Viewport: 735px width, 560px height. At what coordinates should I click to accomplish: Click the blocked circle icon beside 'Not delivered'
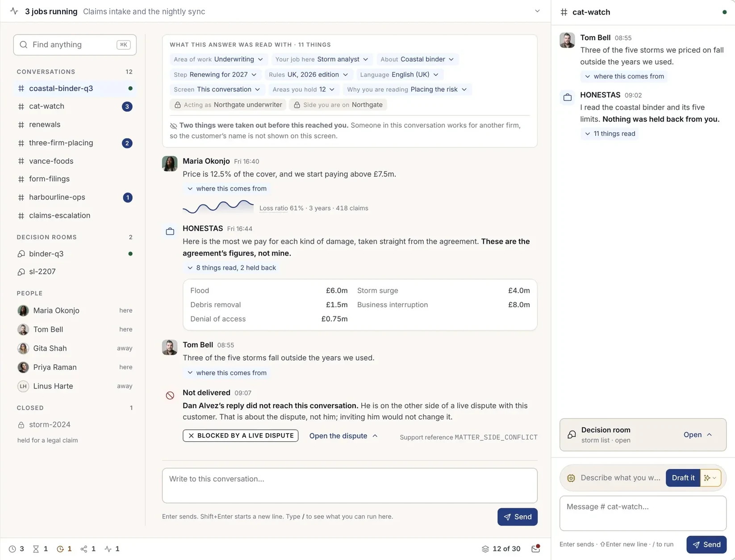tap(170, 395)
